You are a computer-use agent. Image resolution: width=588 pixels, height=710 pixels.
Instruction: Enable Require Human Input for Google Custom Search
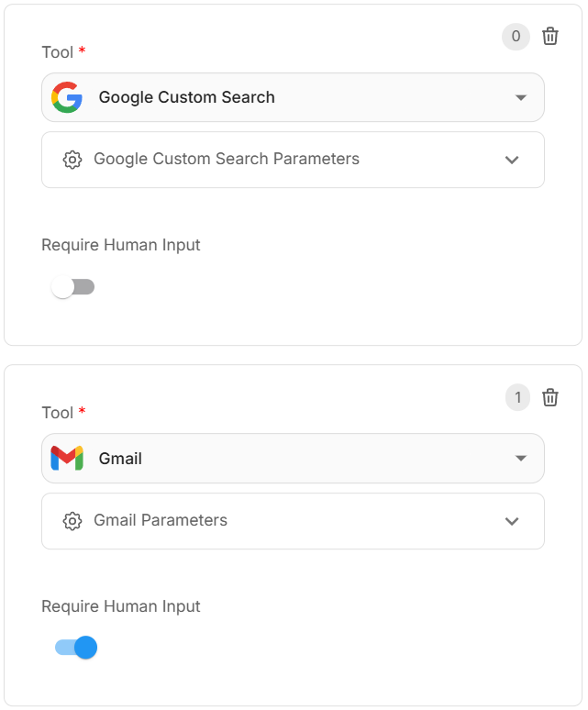73,287
